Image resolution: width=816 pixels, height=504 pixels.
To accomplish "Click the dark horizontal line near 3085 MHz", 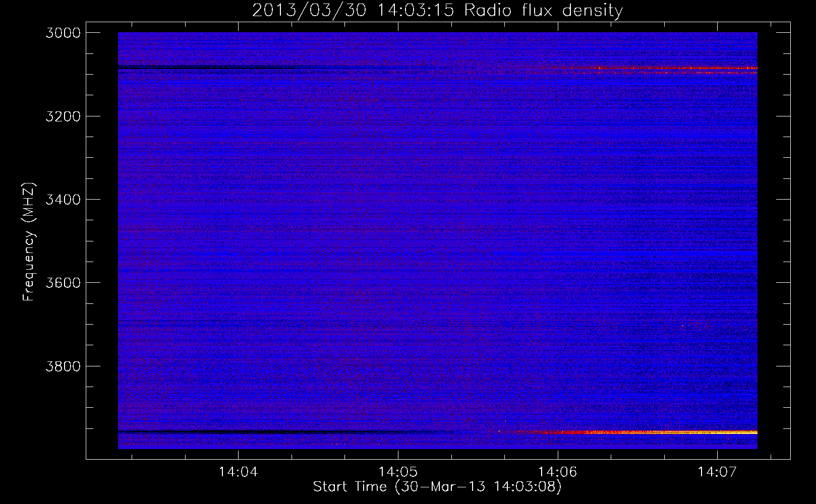I will [x=212, y=68].
